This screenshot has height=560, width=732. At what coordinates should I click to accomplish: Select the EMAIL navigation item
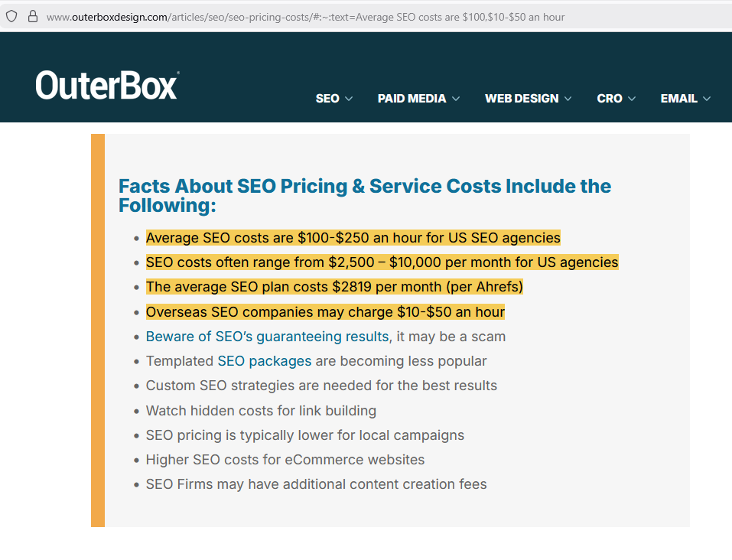point(678,99)
